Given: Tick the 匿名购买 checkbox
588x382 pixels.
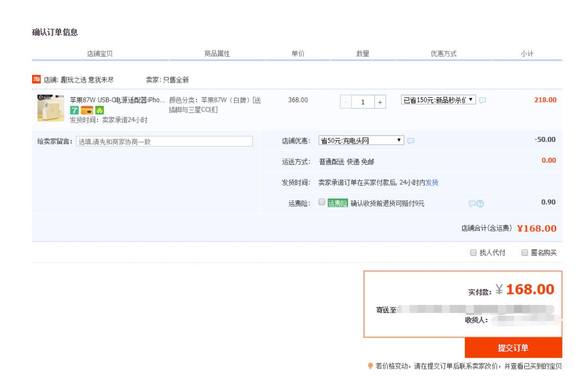Looking at the screenshot, I should (525, 252).
